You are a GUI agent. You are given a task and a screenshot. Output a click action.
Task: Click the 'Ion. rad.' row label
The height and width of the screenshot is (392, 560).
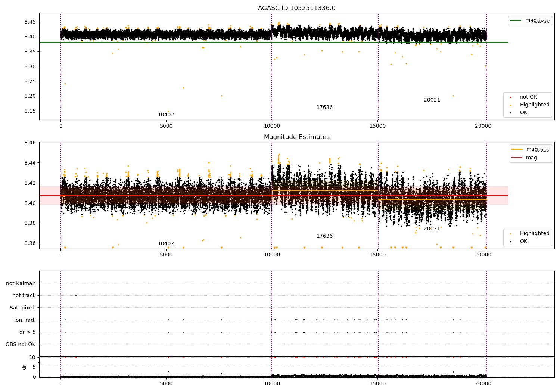click(x=25, y=320)
